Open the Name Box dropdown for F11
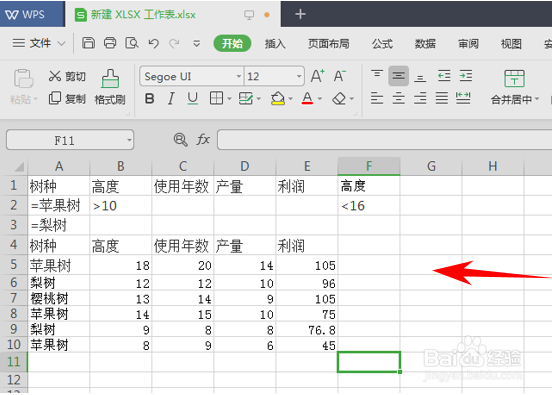The height and width of the screenshot is (395, 552). (x=129, y=140)
